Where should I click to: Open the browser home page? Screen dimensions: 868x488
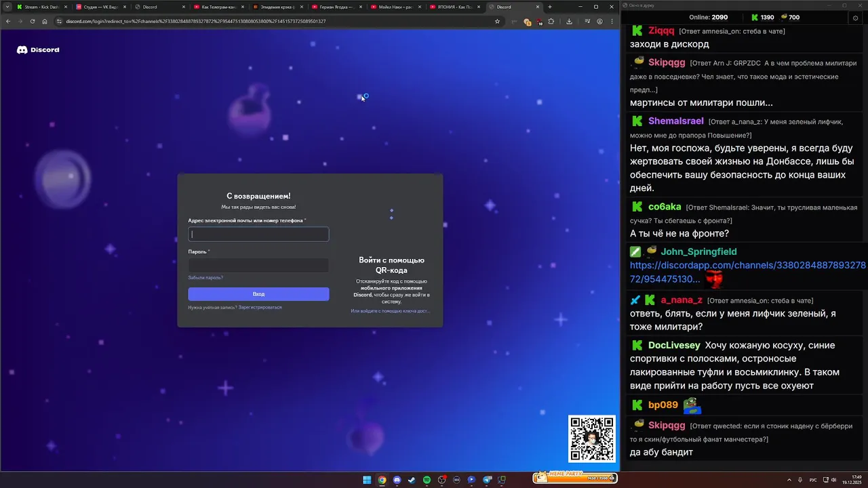[45, 21]
